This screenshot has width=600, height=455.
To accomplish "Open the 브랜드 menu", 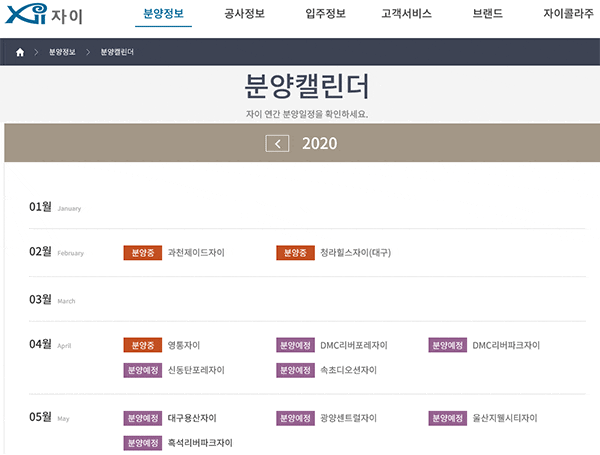I will pos(488,14).
